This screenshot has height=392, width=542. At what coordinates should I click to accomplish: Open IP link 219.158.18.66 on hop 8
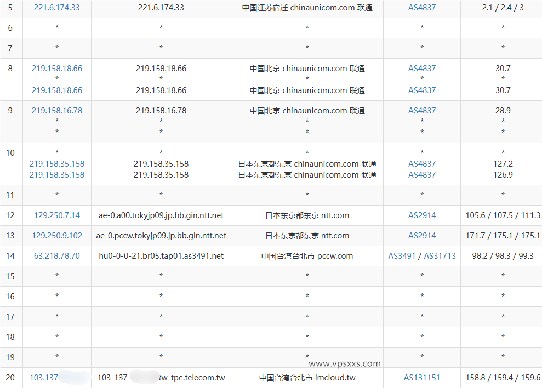pyautogui.click(x=56, y=68)
